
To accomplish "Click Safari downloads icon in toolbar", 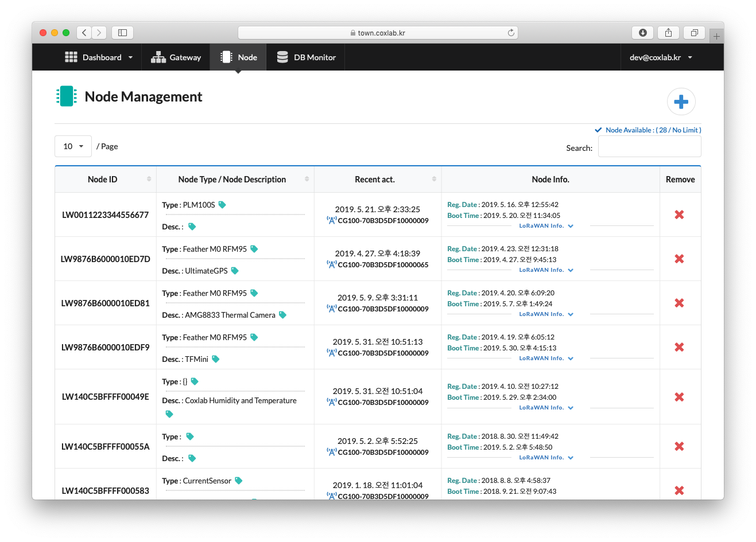I will pos(642,33).
